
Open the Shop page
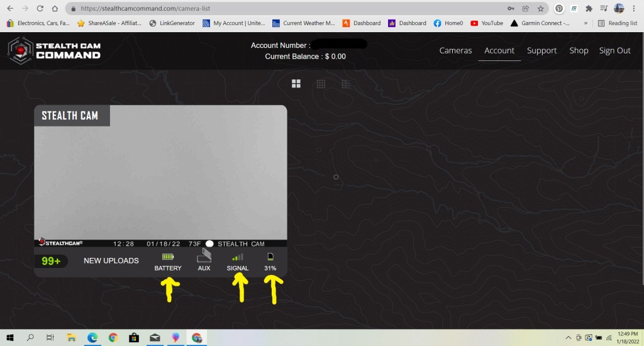579,50
